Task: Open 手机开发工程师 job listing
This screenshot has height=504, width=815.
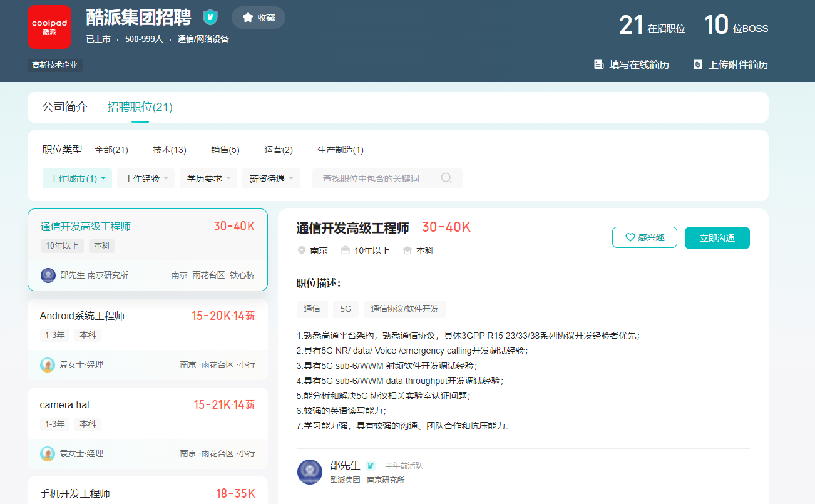Action: pyautogui.click(x=148, y=491)
